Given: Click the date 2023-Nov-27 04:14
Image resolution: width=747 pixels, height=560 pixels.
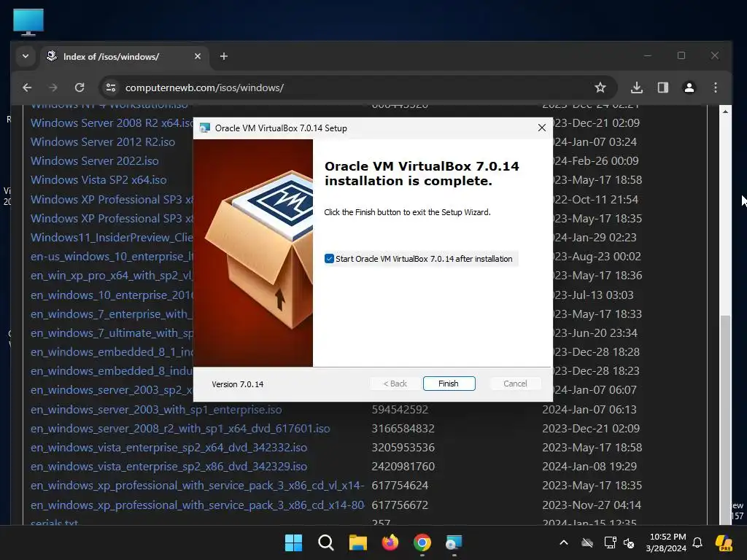Looking at the screenshot, I should [592, 505].
